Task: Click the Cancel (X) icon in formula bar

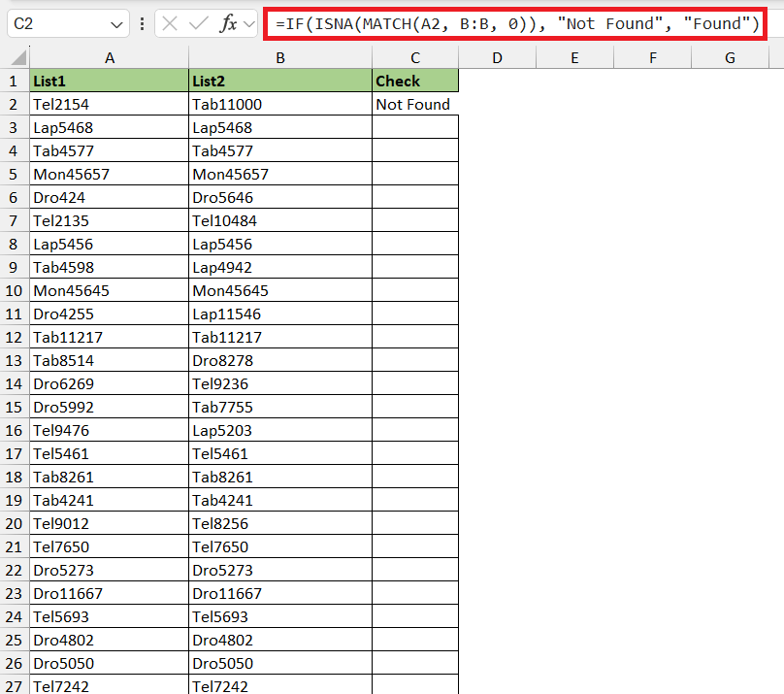Action: tap(171, 24)
